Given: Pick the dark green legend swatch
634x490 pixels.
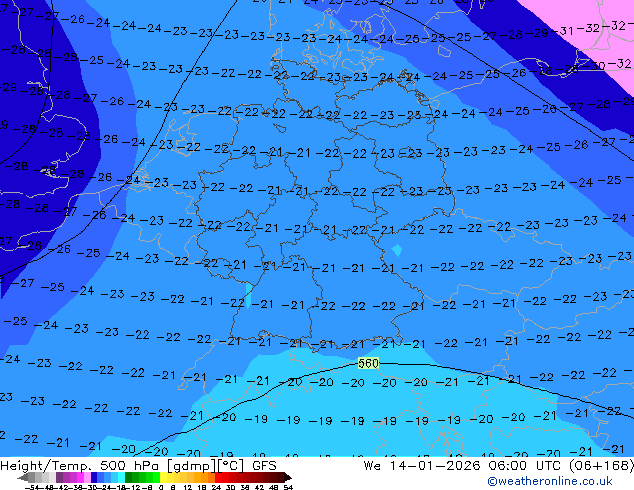Looking at the screenshot, I should pos(129,478).
